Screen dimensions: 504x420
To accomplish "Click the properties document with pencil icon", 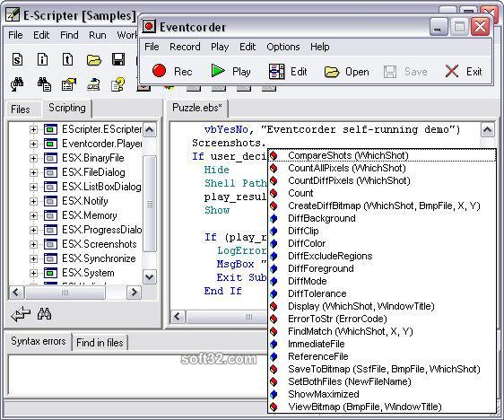I will coord(68,85).
